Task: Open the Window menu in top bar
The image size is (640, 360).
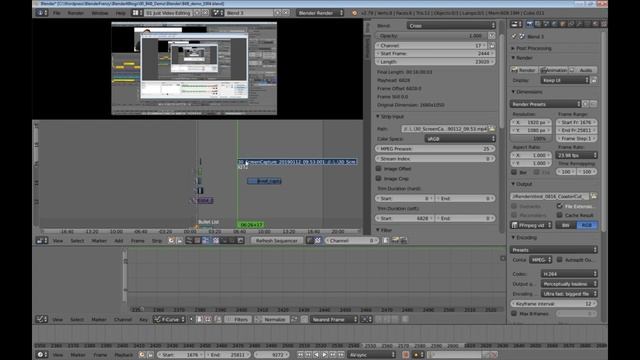Action: (x=100, y=13)
